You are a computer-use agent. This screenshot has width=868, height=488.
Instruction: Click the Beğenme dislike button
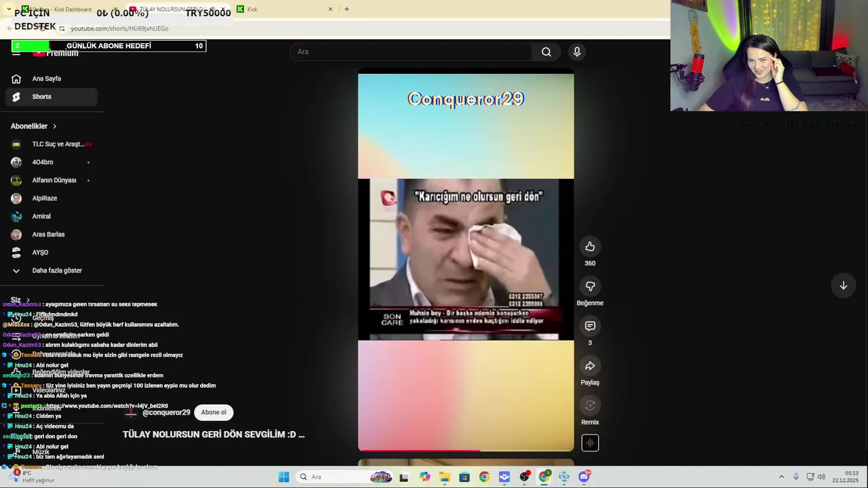(590, 287)
